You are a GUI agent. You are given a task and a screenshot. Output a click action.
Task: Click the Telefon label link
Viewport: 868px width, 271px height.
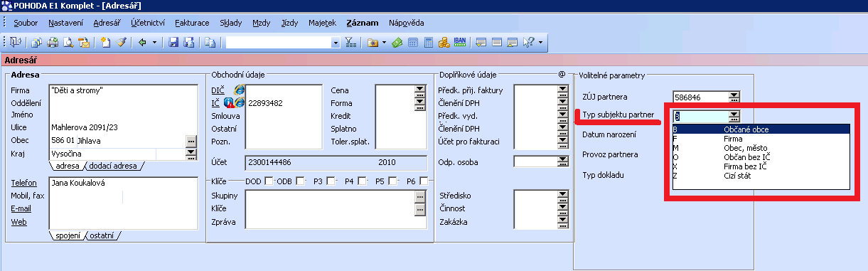23,183
